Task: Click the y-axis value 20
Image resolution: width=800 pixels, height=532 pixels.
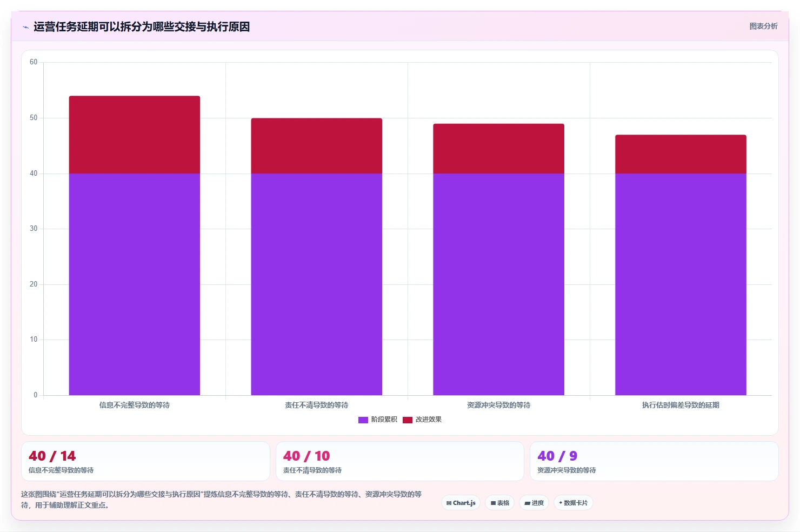Action: [x=34, y=284]
